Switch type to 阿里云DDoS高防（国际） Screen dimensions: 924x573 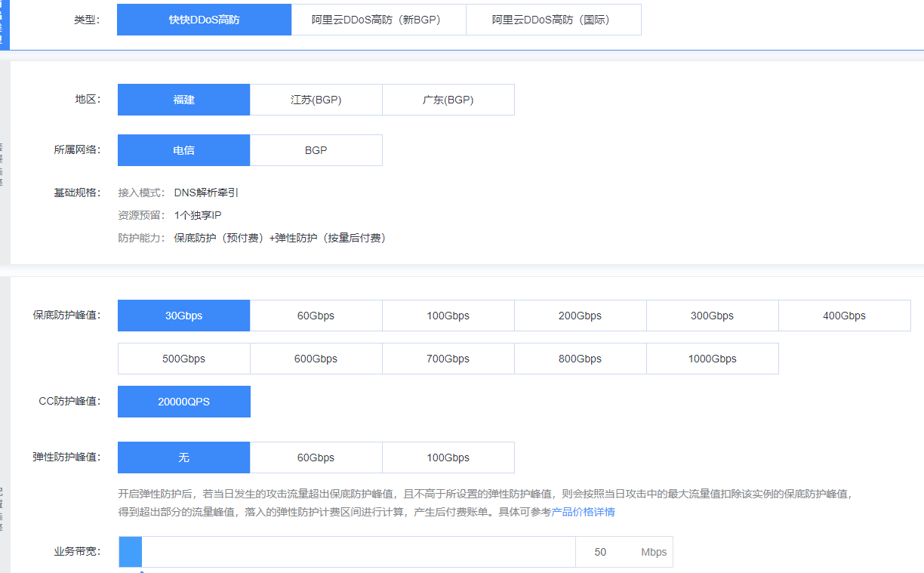coord(553,20)
